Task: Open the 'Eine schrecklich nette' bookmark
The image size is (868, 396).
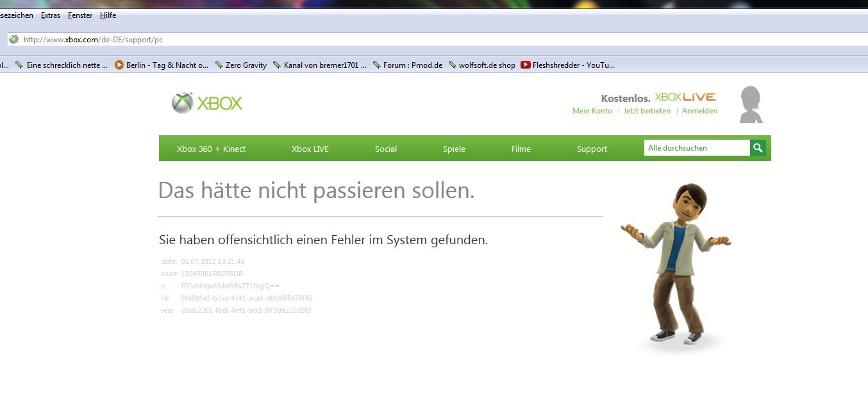Action: 62,65
